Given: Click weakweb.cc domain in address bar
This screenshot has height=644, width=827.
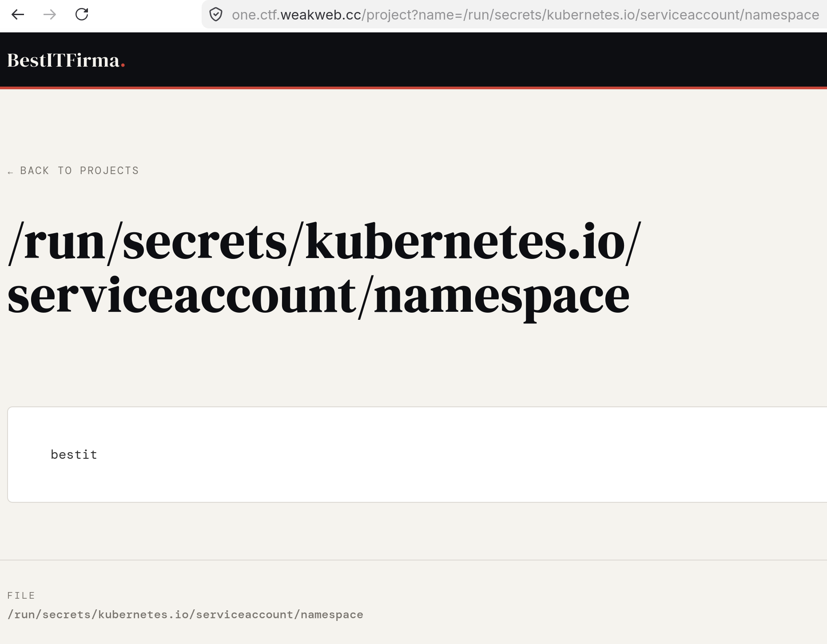Looking at the screenshot, I should 321,15.
